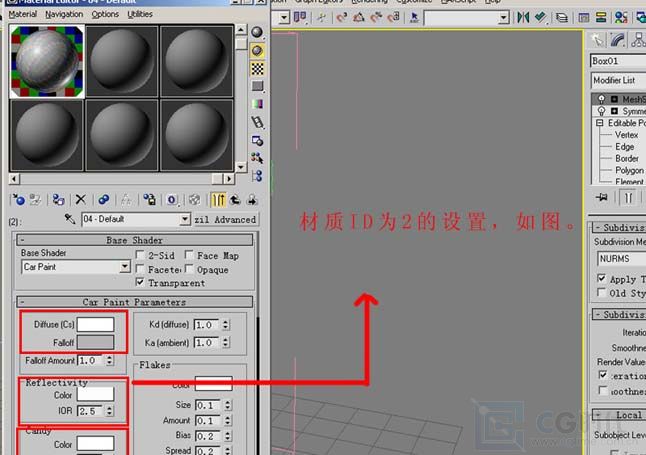The height and width of the screenshot is (455, 646).
Task: Click the Sample UV Tiling icon
Action: pos(257,86)
